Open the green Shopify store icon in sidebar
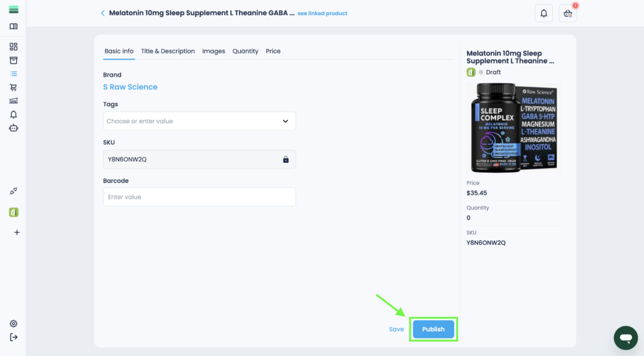 point(13,213)
